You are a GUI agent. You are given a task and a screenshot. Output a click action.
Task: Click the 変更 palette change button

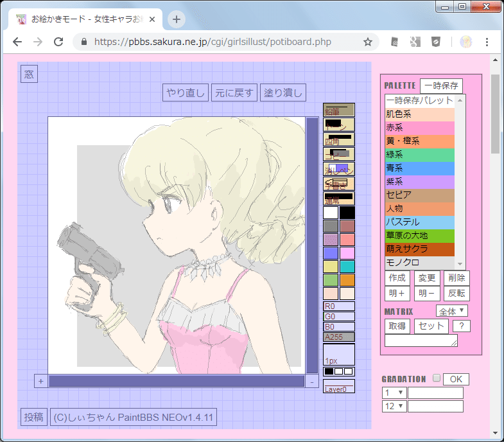[427, 278]
